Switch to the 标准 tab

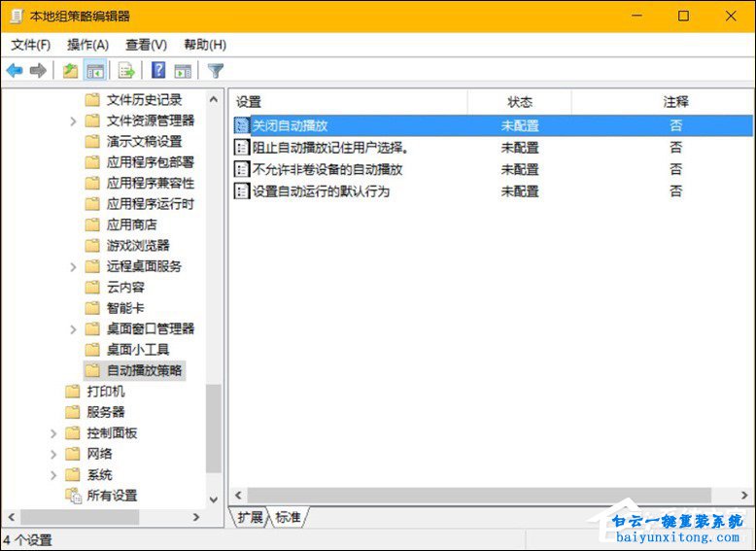click(289, 517)
